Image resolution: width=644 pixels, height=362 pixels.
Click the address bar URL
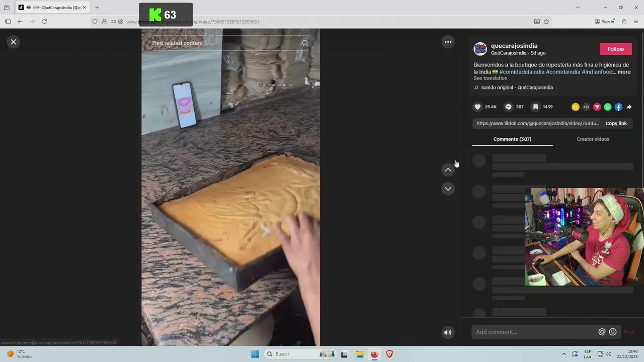pos(193,22)
